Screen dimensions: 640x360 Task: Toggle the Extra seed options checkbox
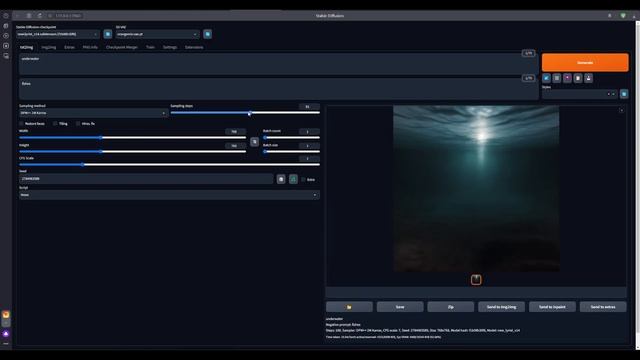point(303,180)
